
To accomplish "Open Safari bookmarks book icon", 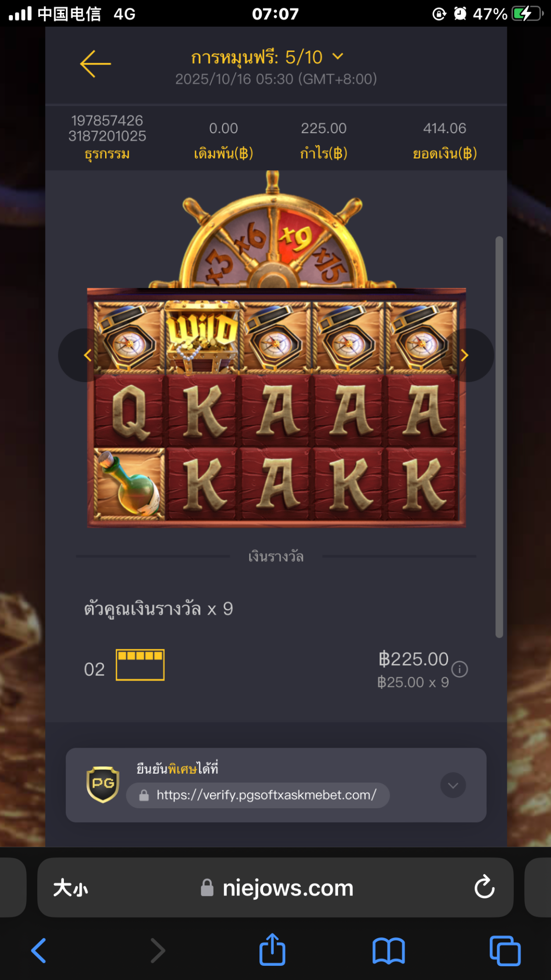I will [x=388, y=951].
